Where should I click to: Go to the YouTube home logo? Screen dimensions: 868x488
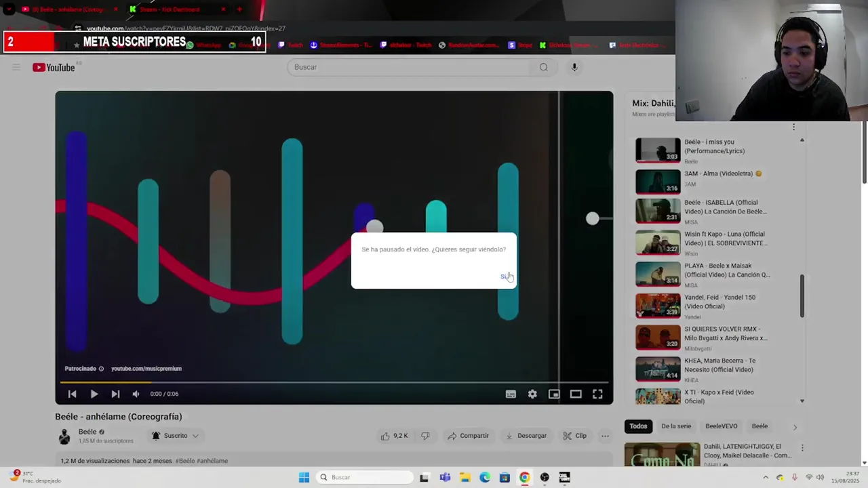[54, 67]
